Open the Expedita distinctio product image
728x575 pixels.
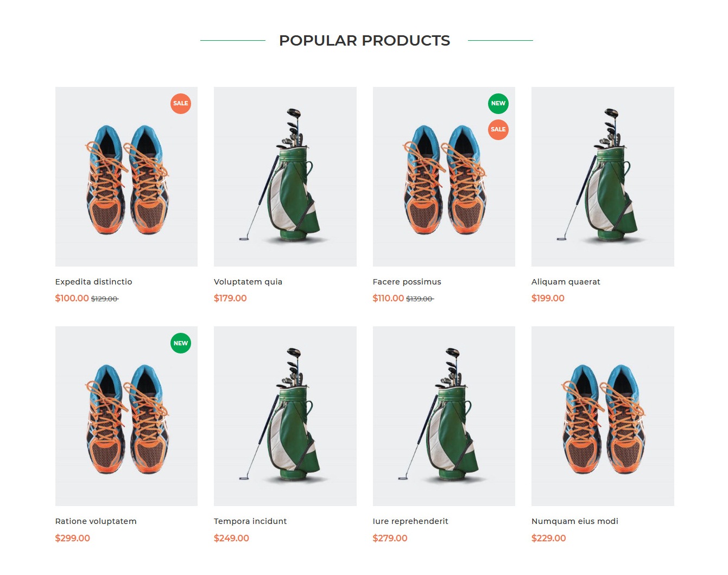click(x=126, y=176)
